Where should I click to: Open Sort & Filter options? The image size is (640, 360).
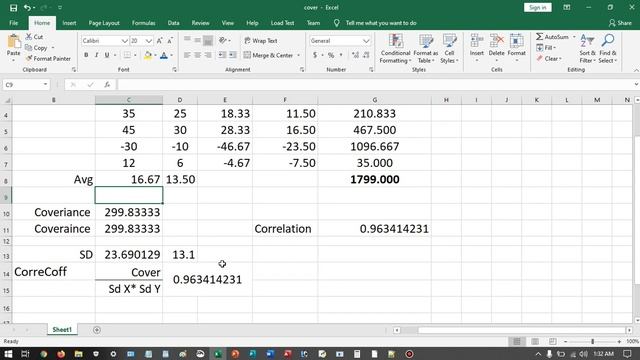(x=587, y=49)
